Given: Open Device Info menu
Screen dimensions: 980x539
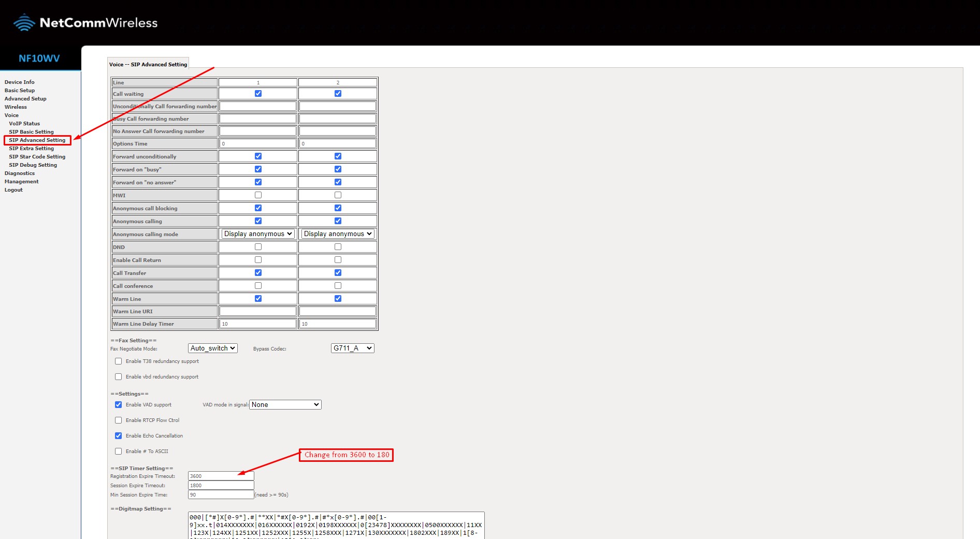Looking at the screenshot, I should pyautogui.click(x=20, y=82).
